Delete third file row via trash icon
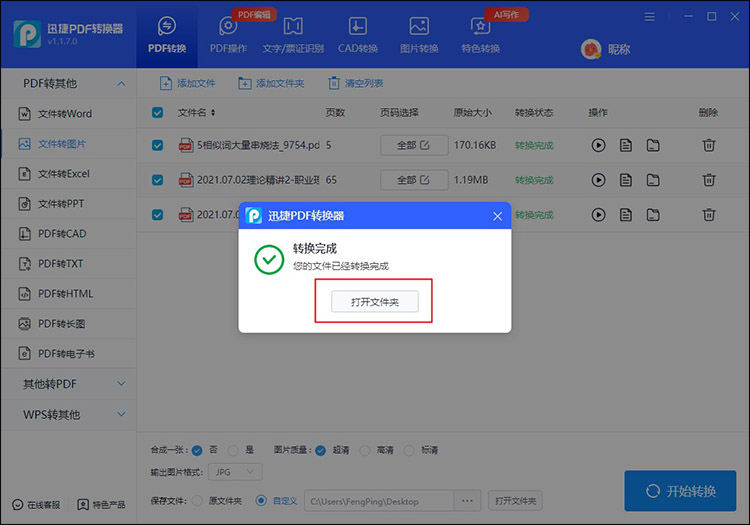 709,215
